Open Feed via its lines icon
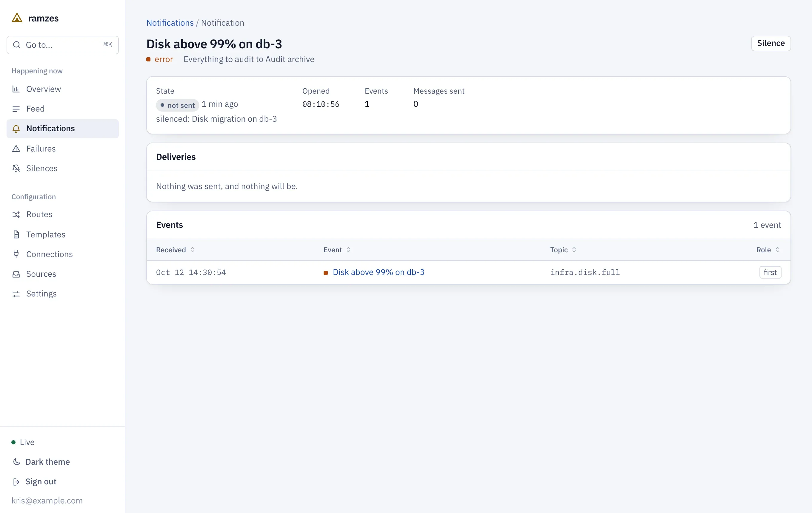812x513 pixels. [x=16, y=109]
